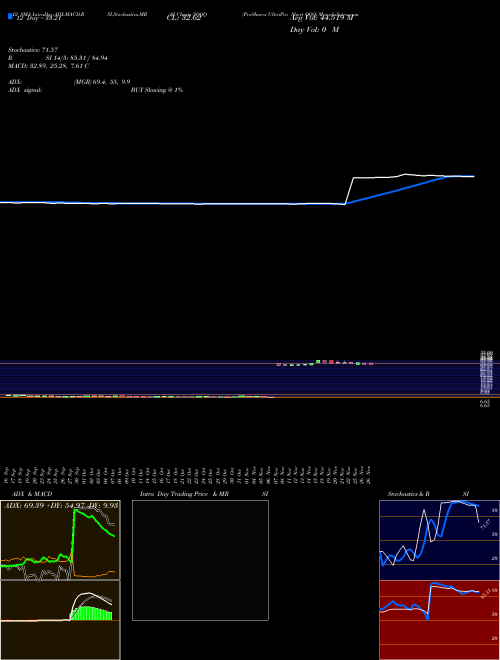The height and width of the screenshot is (660, 500).
Task: Click the SI 14/3: 85.31 / 84.94 reading
Action: pos(77,58)
